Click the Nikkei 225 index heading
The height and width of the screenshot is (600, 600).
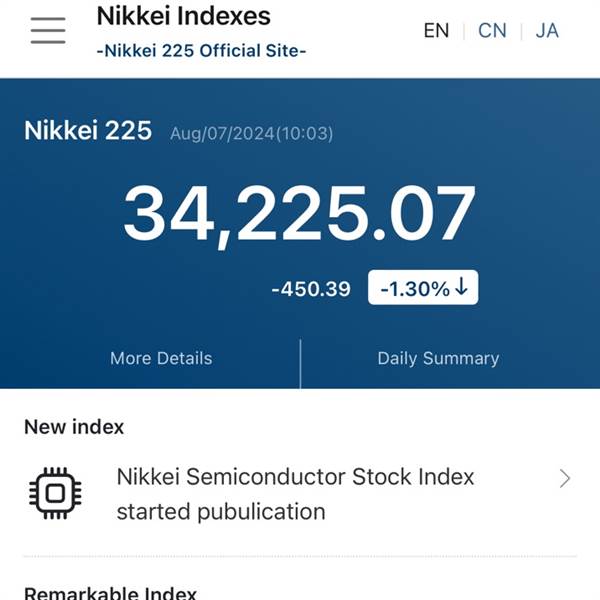(x=88, y=130)
